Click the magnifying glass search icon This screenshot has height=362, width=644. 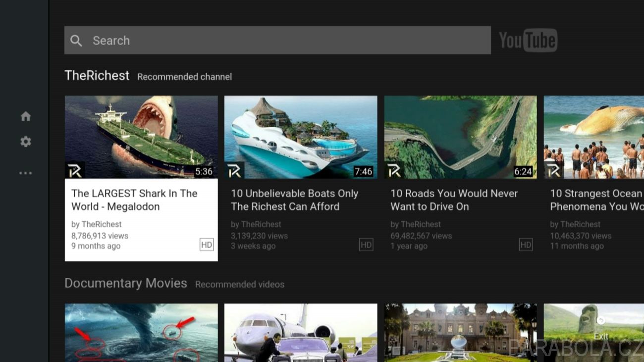76,41
